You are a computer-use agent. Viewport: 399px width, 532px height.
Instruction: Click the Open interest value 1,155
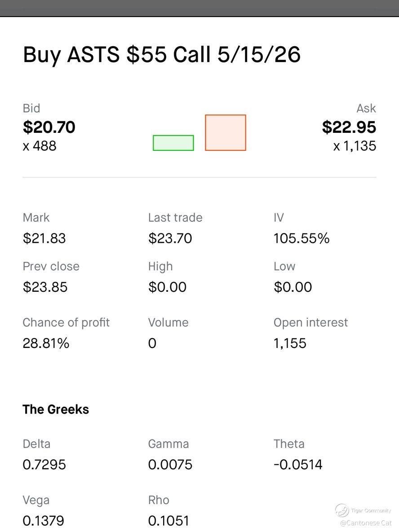point(290,343)
